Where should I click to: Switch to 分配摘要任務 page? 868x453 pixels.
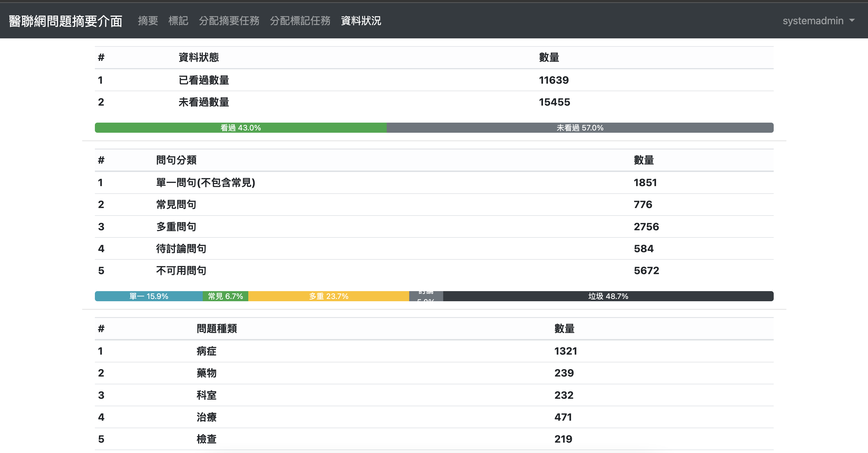coord(229,21)
